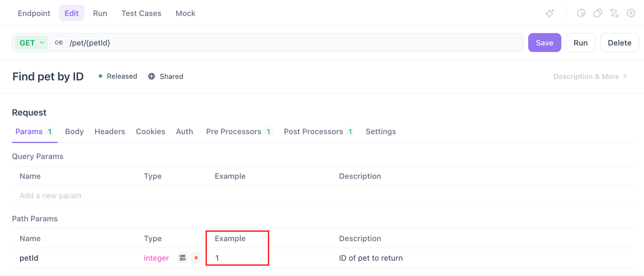Change the Released status dropdown
The height and width of the screenshot is (276, 644).
coord(118,77)
